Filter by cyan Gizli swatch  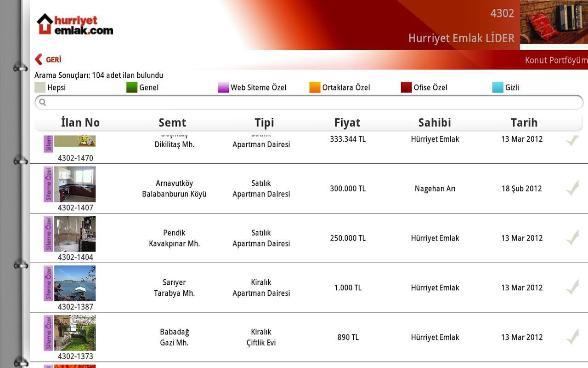click(498, 87)
